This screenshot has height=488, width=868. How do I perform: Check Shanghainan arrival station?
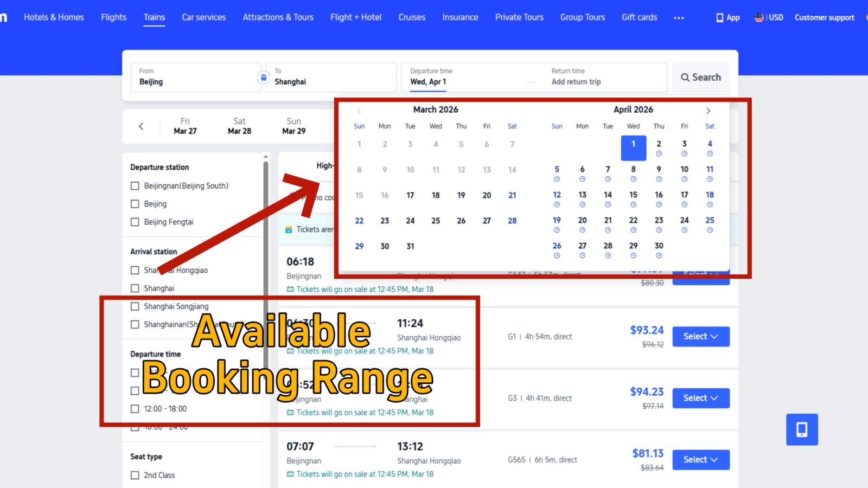tap(135, 324)
